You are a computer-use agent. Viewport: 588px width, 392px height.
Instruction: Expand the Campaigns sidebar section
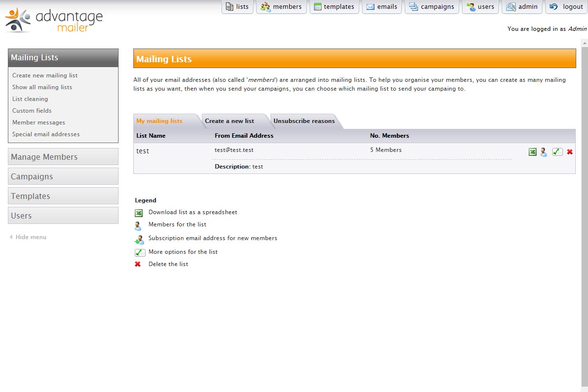(63, 176)
